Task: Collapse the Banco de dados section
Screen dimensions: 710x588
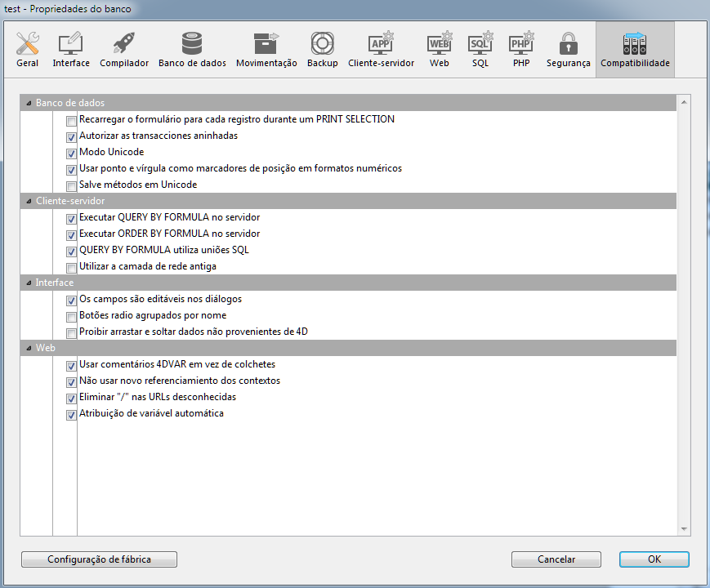Action: pyautogui.click(x=29, y=103)
